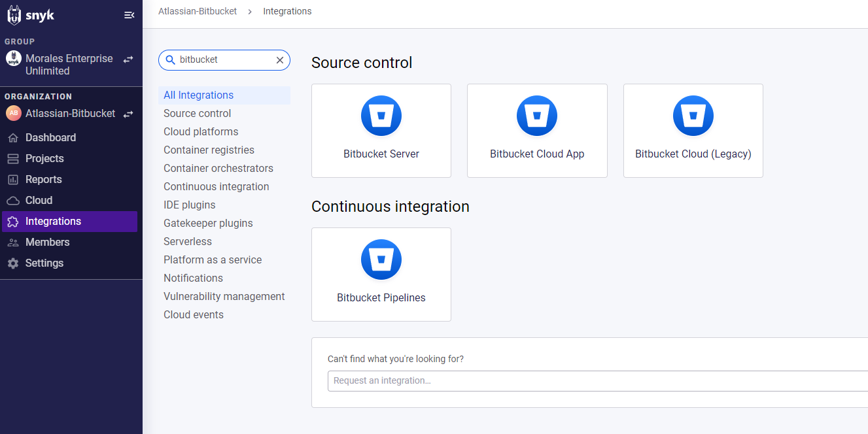Click the ORGANIZATION section label

(39, 97)
